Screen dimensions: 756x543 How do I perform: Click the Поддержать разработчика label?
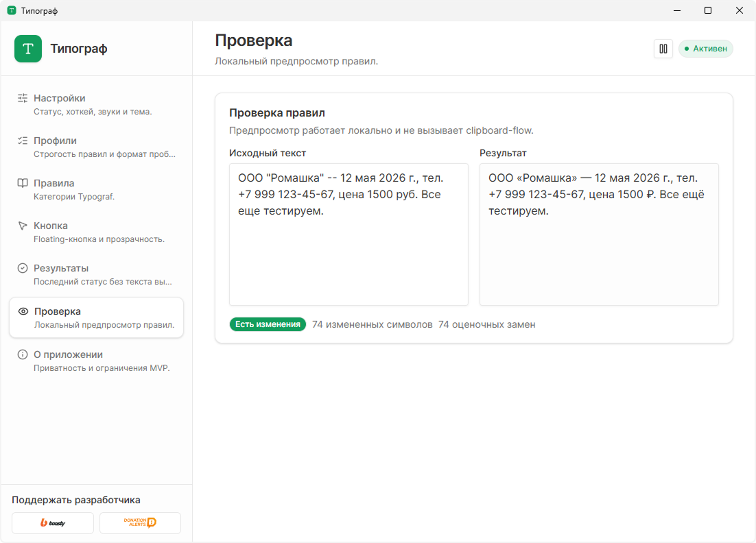coord(76,500)
